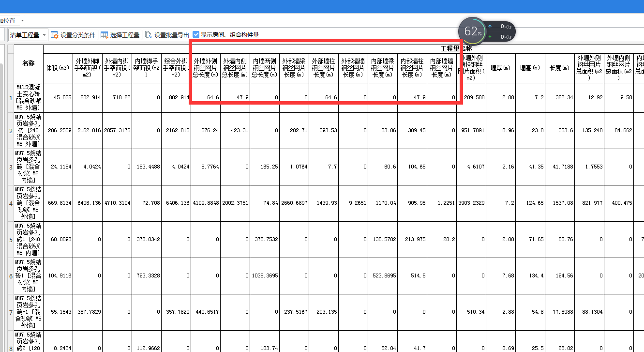The width and height of the screenshot is (644, 352).
Task: Click the 选择工程量 table icon
Action: pyautogui.click(x=104, y=35)
